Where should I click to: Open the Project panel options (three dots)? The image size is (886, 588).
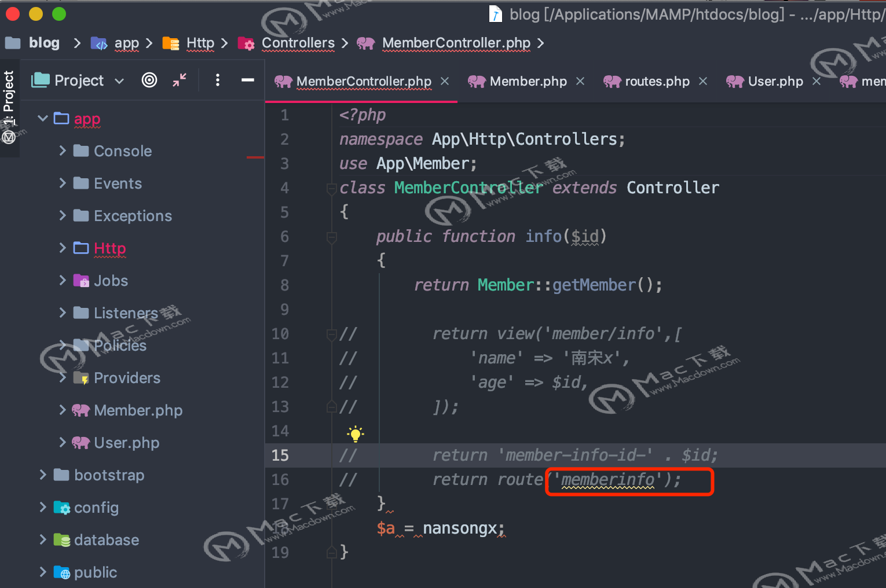pyautogui.click(x=218, y=80)
